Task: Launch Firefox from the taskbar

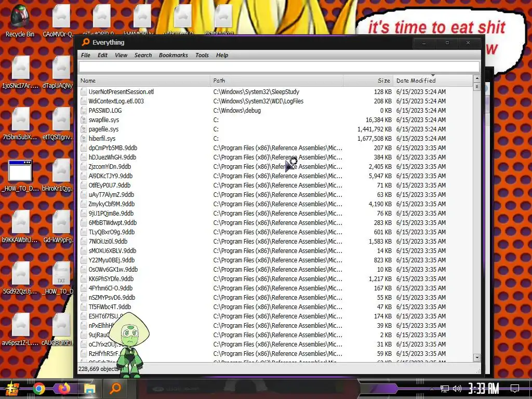Action: pyautogui.click(x=64, y=388)
